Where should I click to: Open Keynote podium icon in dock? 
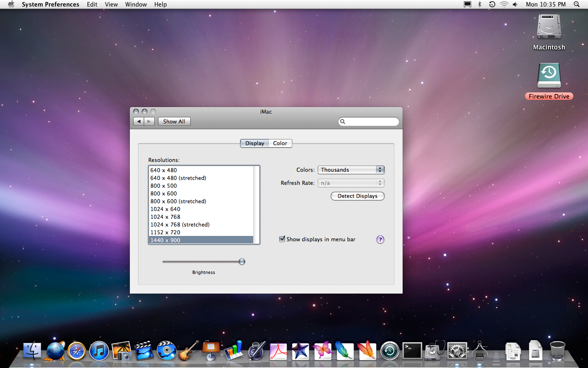(x=211, y=351)
